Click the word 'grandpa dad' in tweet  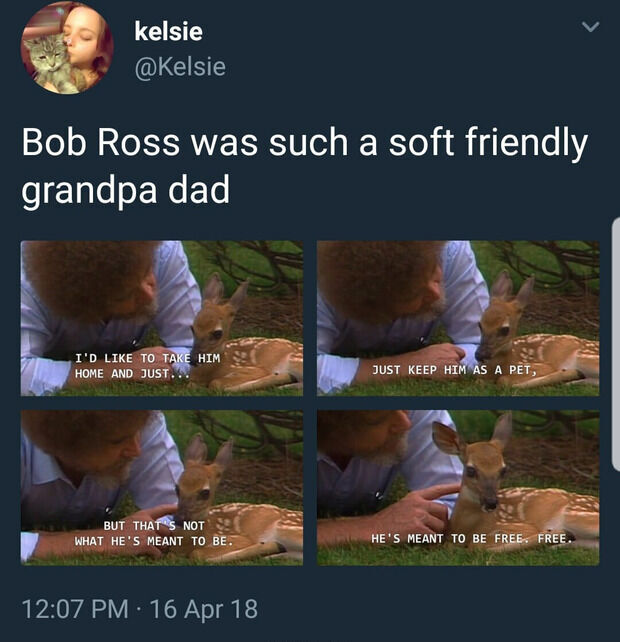(x=126, y=190)
